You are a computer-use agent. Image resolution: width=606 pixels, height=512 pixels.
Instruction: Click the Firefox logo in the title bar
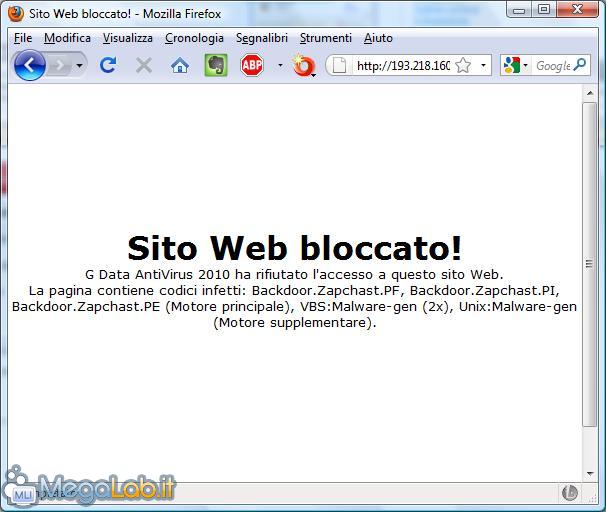pyautogui.click(x=16, y=14)
